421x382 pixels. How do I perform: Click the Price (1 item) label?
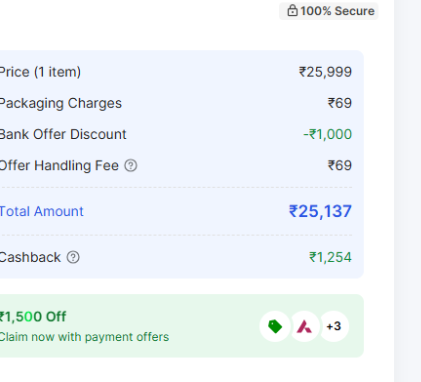[x=40, y=72]
